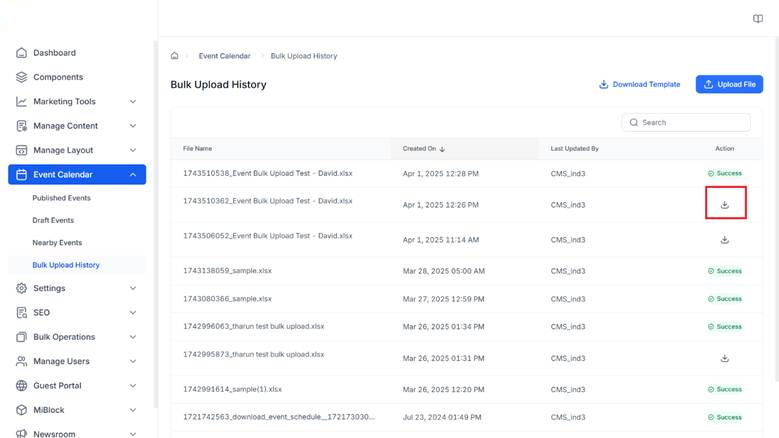Collapse the Event Calendar menu chevron
This screenshot has width=779, height=438.
point(133,175)
